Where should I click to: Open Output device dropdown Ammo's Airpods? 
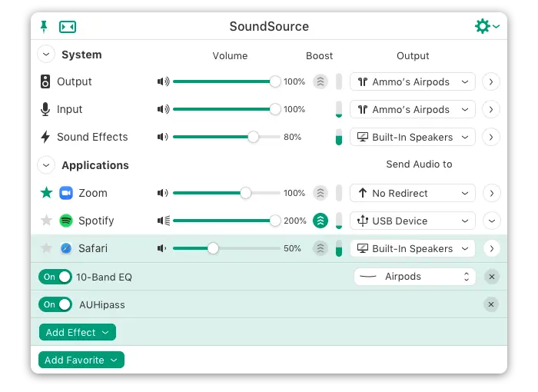(413, 81)
